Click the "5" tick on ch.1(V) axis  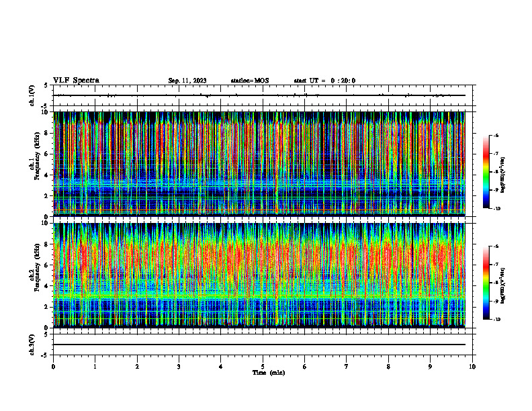click(46, 85)
